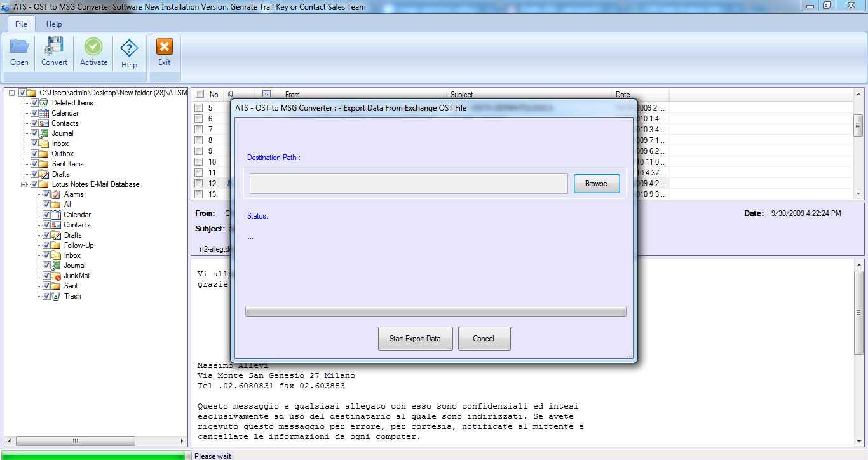This screenshot has width=868, height=460.
Task: Toggle the JunkMail checkbox
Action: click(x=46, y=276)
